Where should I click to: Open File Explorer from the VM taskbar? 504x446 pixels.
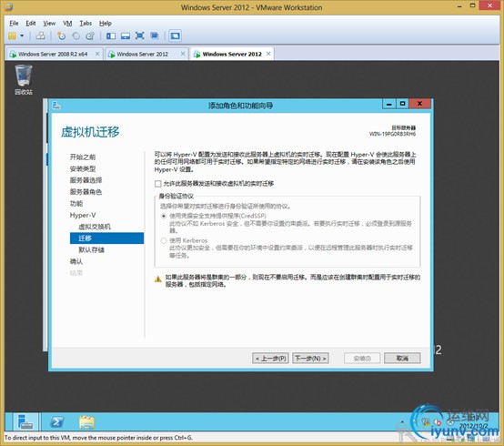pyautogui.click(x=86, y=422)
